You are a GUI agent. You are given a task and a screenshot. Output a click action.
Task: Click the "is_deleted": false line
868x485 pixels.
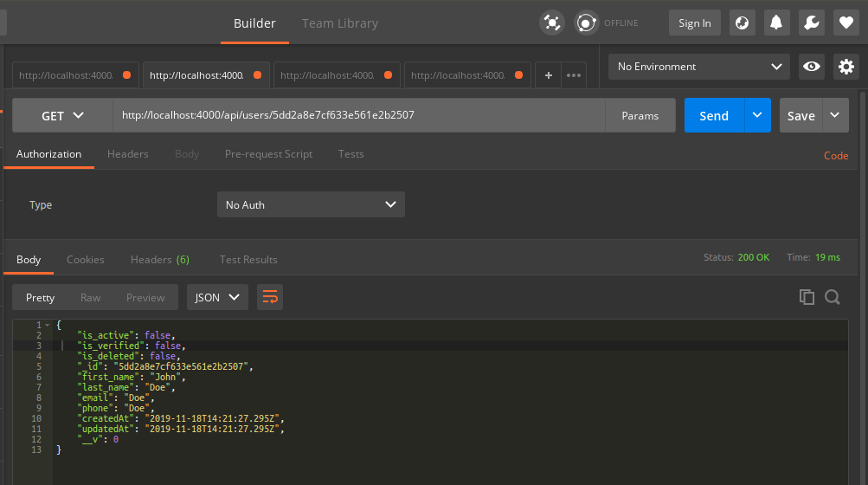tap(128, 357)
